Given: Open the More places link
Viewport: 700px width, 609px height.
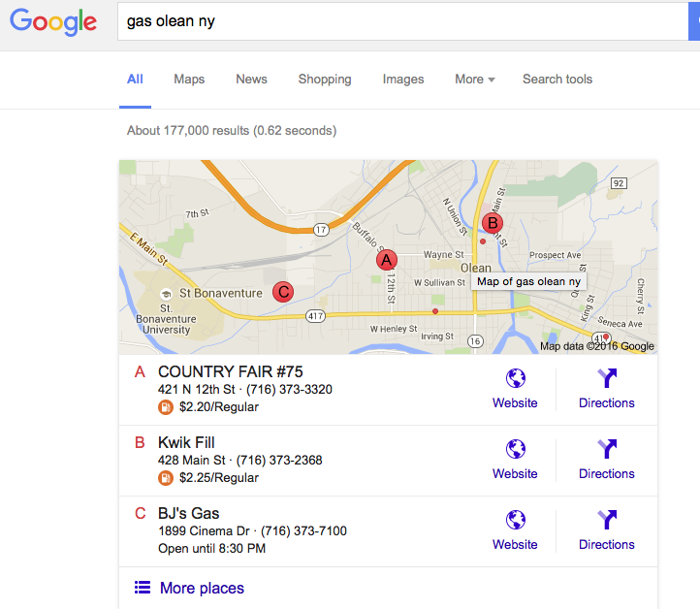Looking at the screenshot, I should tap(202, 588).
